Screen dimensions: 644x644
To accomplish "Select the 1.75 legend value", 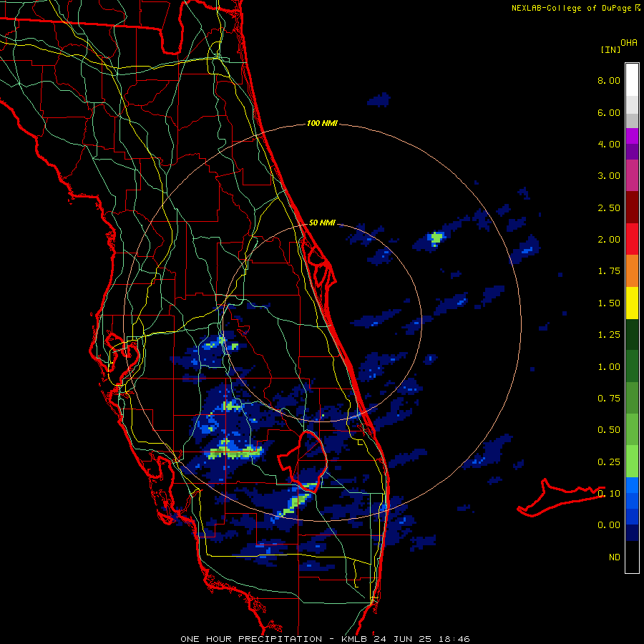I will pyautogui.click(x=609, y=271).
